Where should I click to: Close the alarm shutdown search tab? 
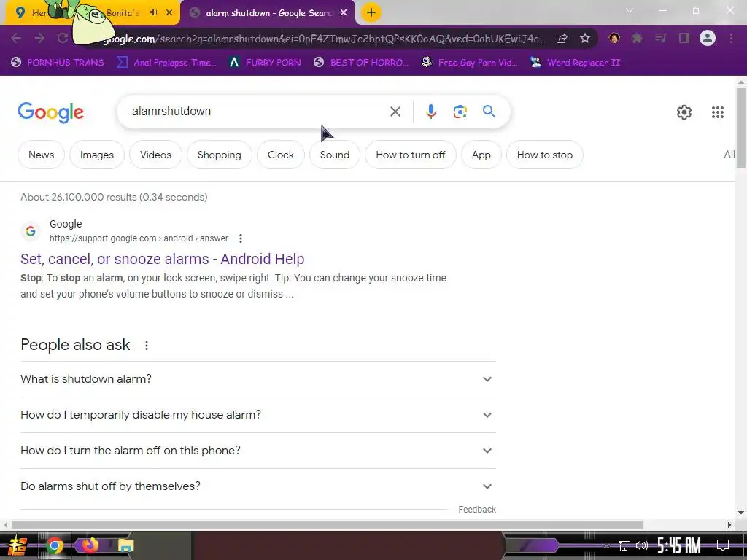pos(344,13)
